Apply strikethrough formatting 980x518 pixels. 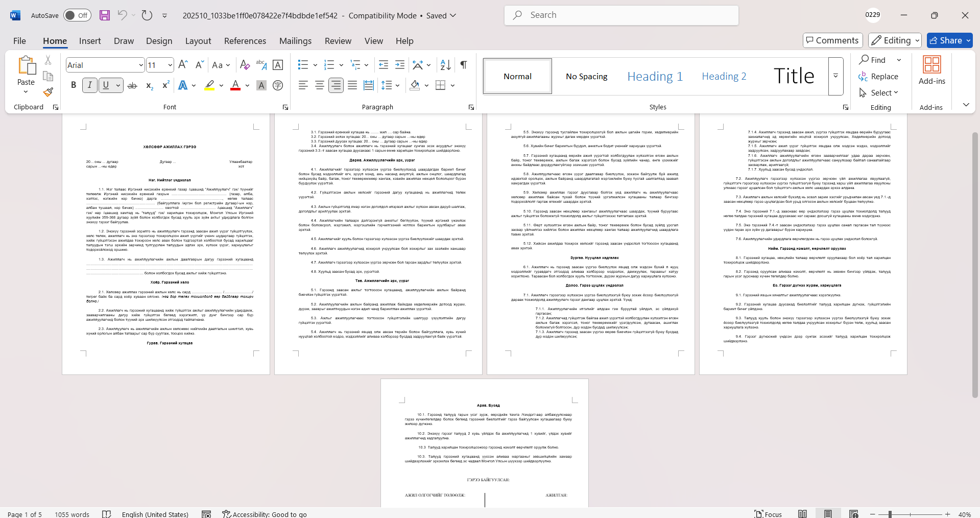(x=132, y=85)
